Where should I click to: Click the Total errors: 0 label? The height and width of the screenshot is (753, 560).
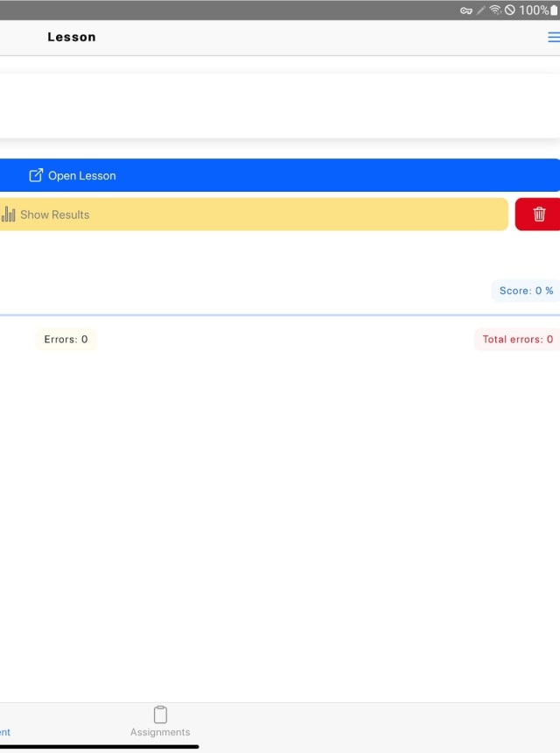point(517,339)
